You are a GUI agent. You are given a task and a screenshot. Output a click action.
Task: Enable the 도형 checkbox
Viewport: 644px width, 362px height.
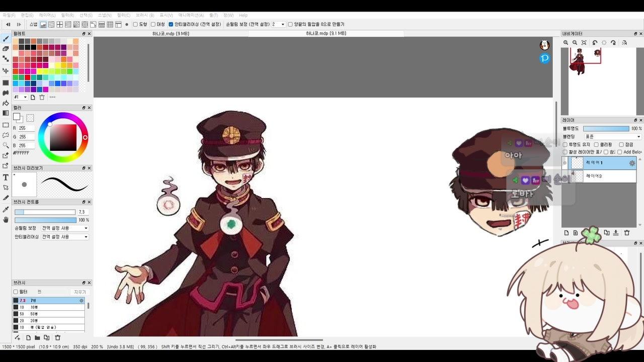point(135,24)
